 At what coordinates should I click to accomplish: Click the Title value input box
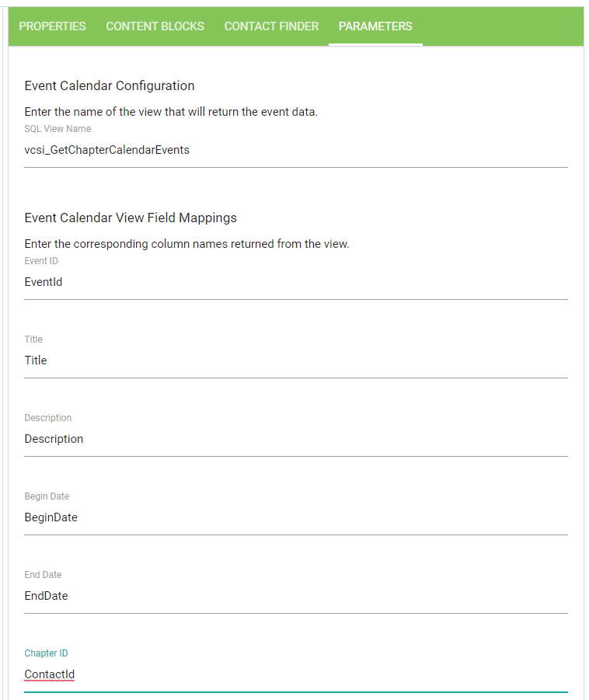point(295,360)
